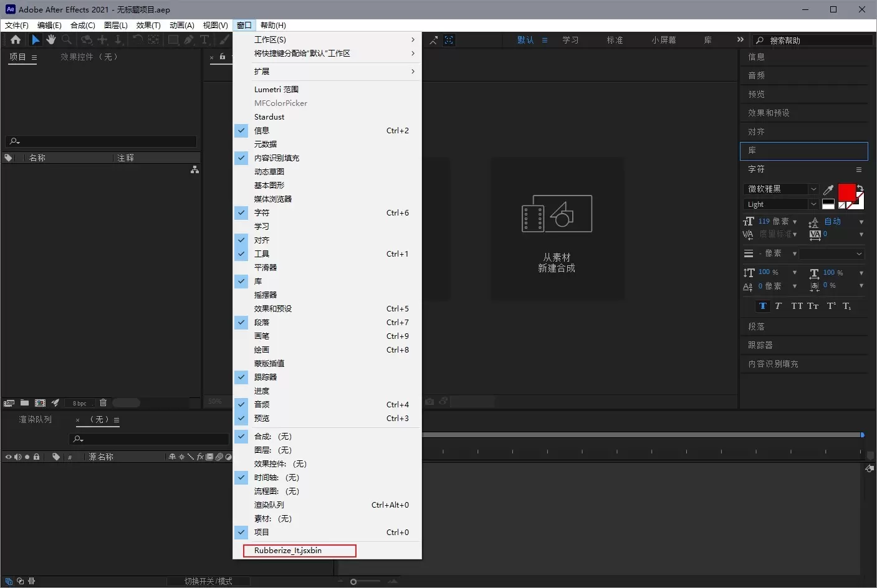
Task: Expand the 扩展 submenu
Action: [327, 72]
